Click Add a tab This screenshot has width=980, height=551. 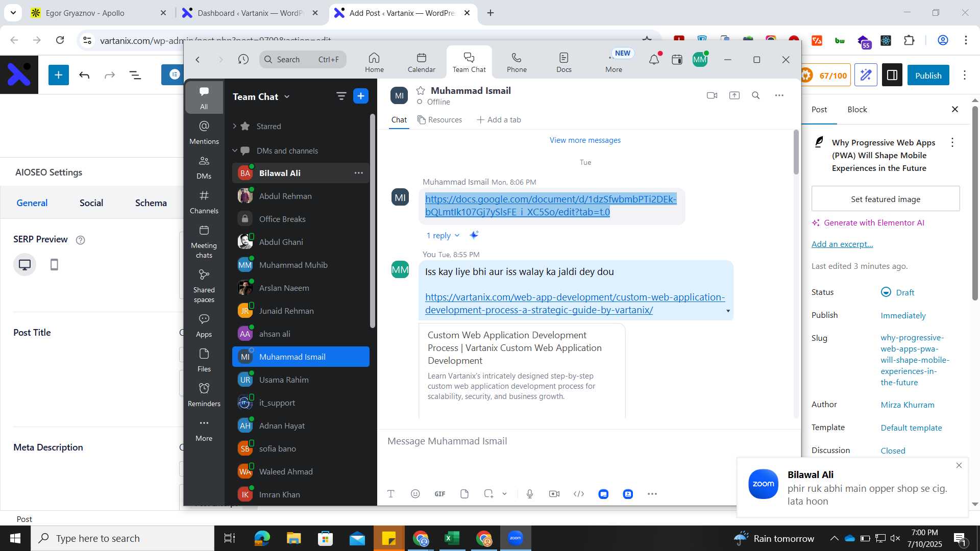pos(499,119)
